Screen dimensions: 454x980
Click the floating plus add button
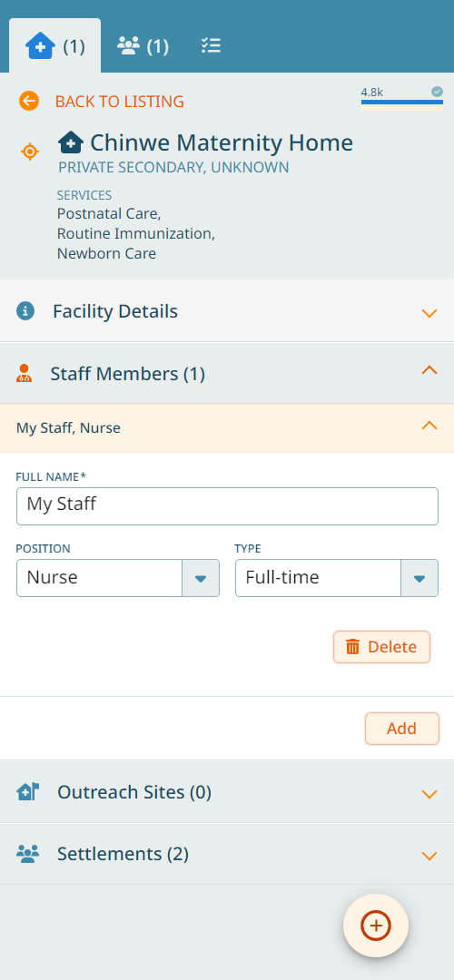click(376, 925)
